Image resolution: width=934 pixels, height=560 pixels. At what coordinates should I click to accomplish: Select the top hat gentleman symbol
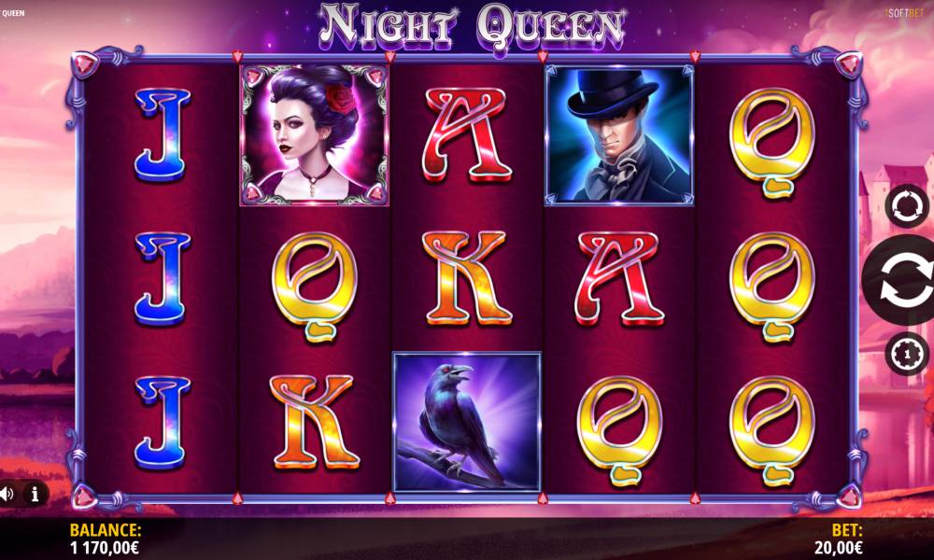coord(619,135)
